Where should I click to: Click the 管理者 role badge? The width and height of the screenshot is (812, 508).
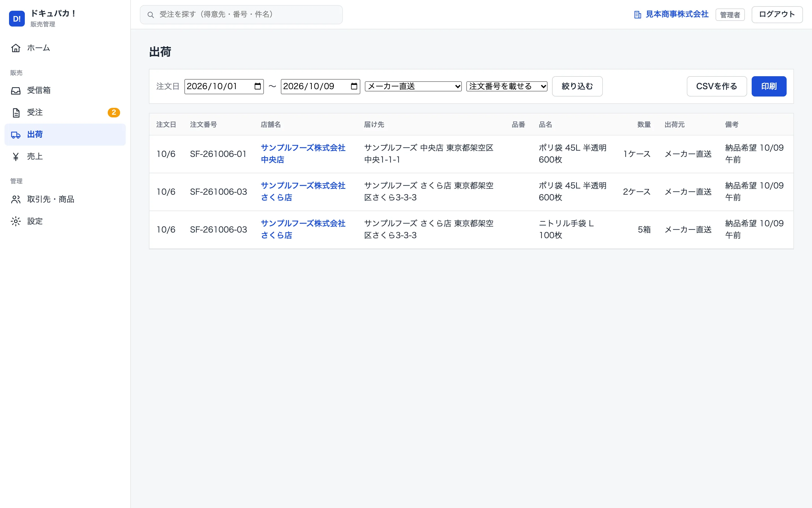[x=730, y=15]
